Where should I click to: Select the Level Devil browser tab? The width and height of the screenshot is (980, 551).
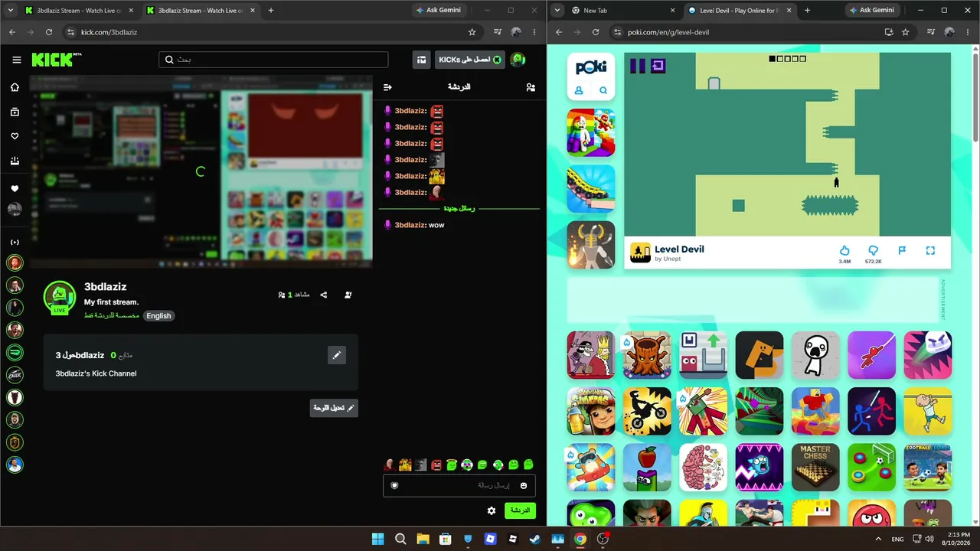pyautogui.click(x=739, y=11)
